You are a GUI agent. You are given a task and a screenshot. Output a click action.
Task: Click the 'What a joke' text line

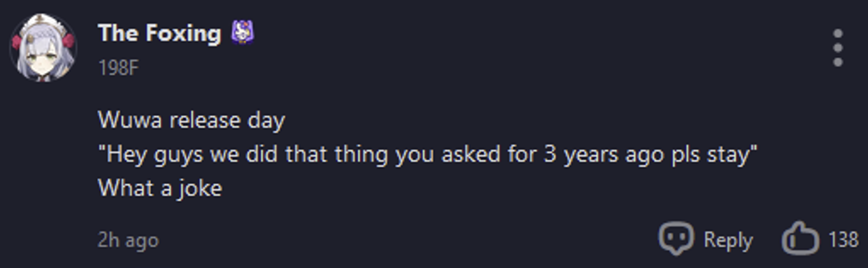(x=159, y=189)
